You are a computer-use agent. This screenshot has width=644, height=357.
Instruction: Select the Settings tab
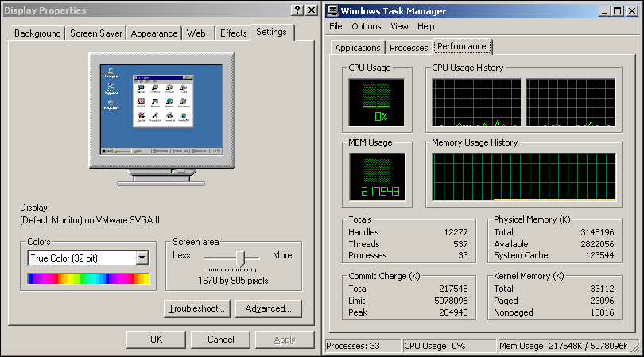click(271, 32)
